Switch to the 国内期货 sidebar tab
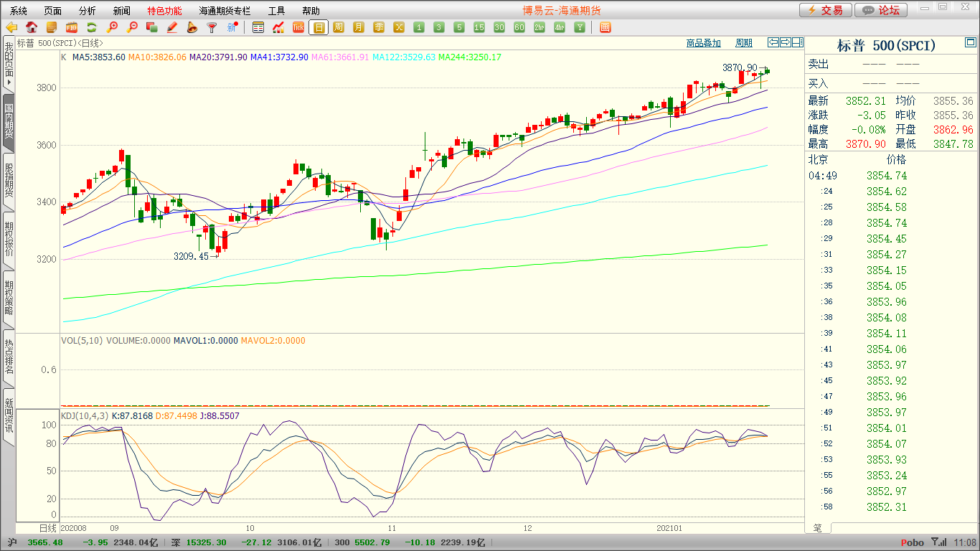Screen dimensions: 980x551 9,122
